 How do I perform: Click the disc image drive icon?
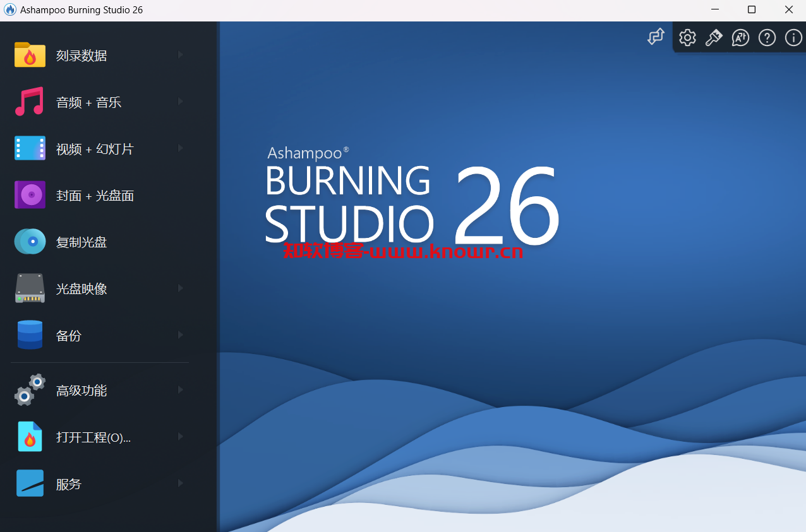pos(30,288)
